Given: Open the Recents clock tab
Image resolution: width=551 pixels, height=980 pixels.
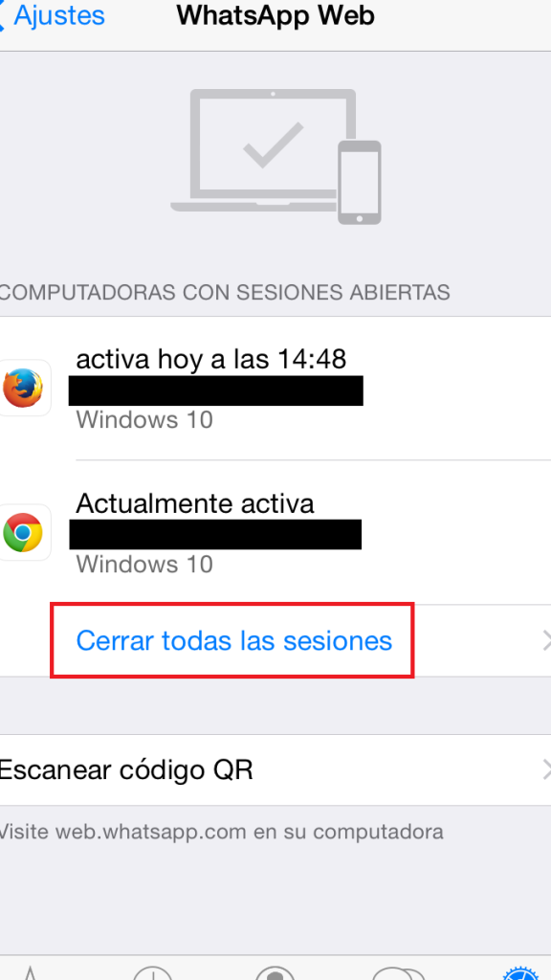Looking at the screenshot, I should coord(152,972).
